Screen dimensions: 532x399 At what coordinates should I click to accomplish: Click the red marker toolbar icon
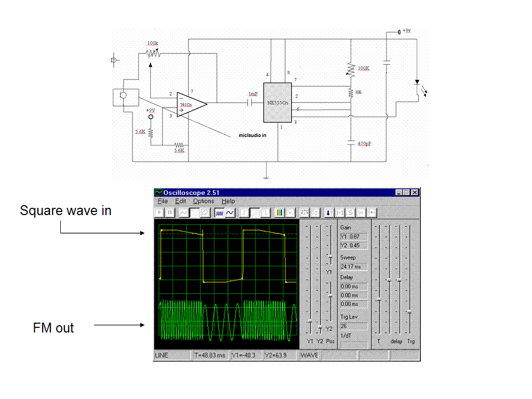pyautogui.click(x=372, y=212)
